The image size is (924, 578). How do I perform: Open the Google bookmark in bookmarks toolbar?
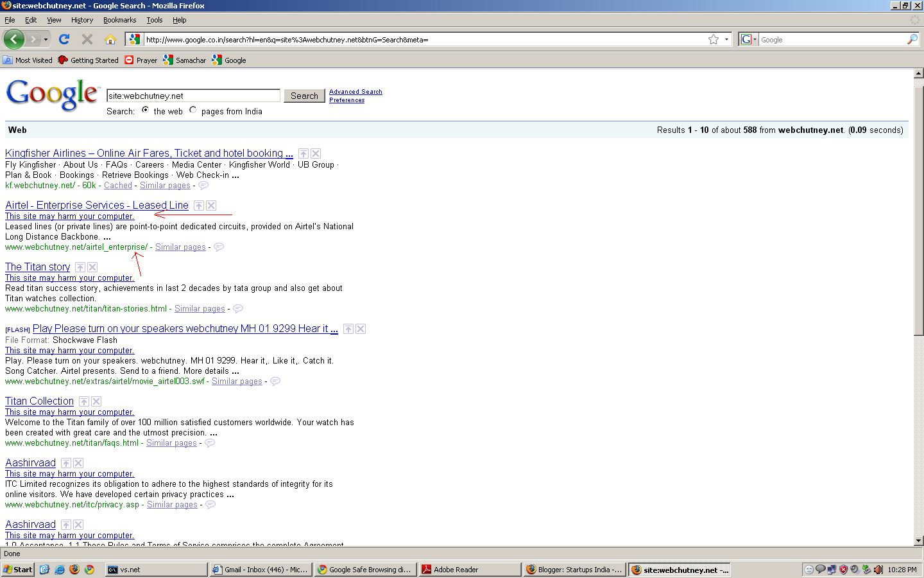(x=229, y=60)
